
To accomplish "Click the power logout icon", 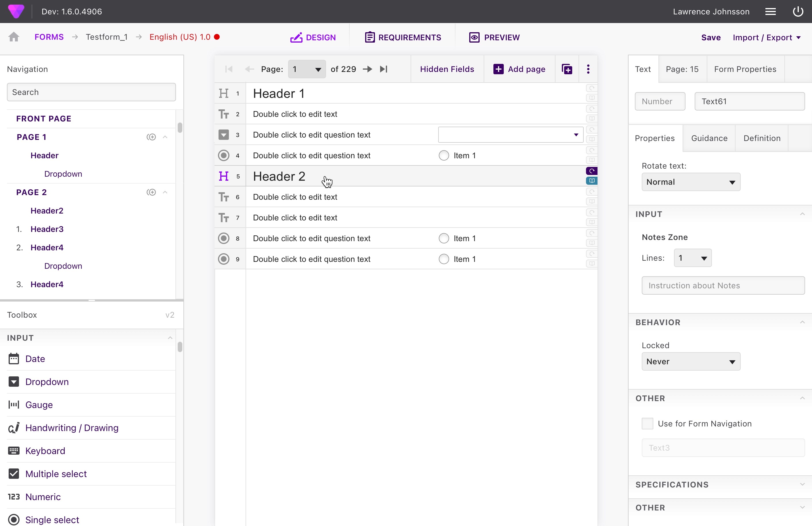I will (x=798, y=12).
